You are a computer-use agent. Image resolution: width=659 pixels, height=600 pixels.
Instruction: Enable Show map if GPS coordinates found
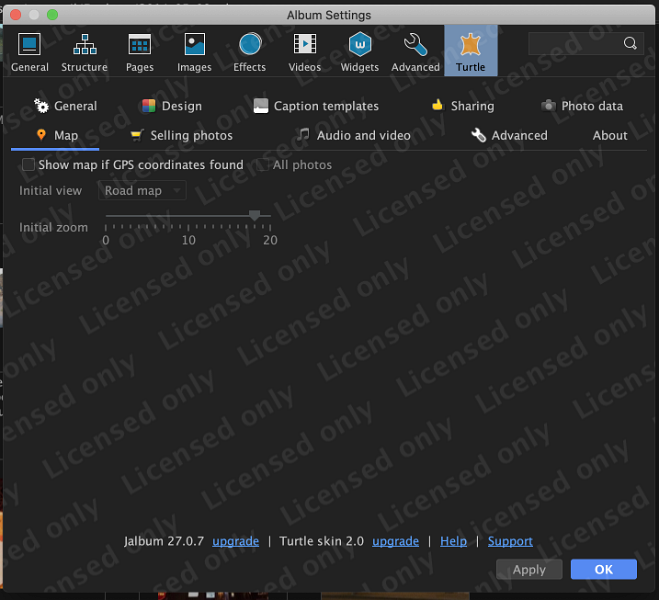pos(28,164)
